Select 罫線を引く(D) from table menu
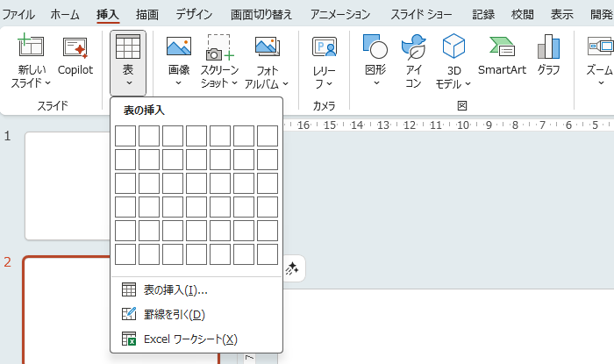614x364 pixels. click(174, 315)
